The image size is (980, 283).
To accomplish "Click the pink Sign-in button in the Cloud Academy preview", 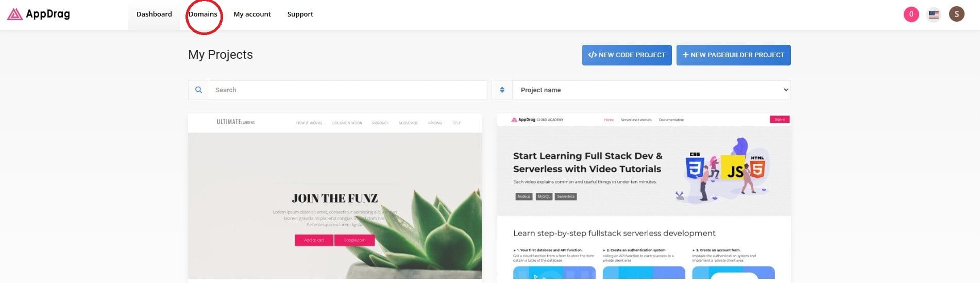I will tap(780, 120).
